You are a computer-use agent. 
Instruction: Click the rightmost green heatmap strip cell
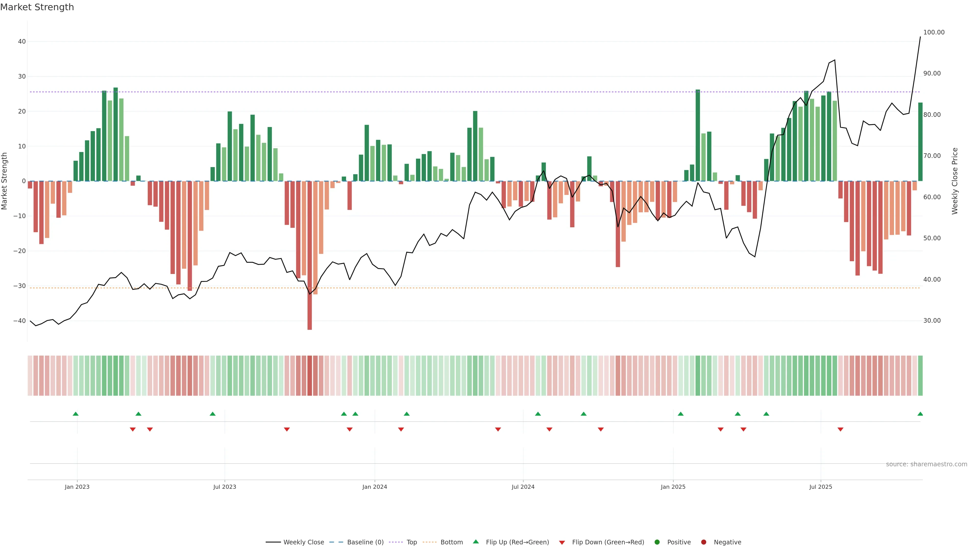920,376
